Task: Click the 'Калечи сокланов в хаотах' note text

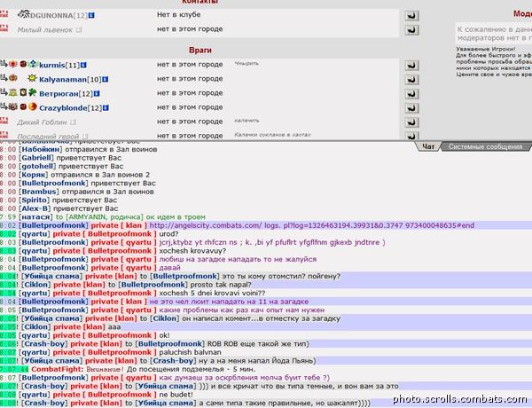Action: tap(272, 135)
